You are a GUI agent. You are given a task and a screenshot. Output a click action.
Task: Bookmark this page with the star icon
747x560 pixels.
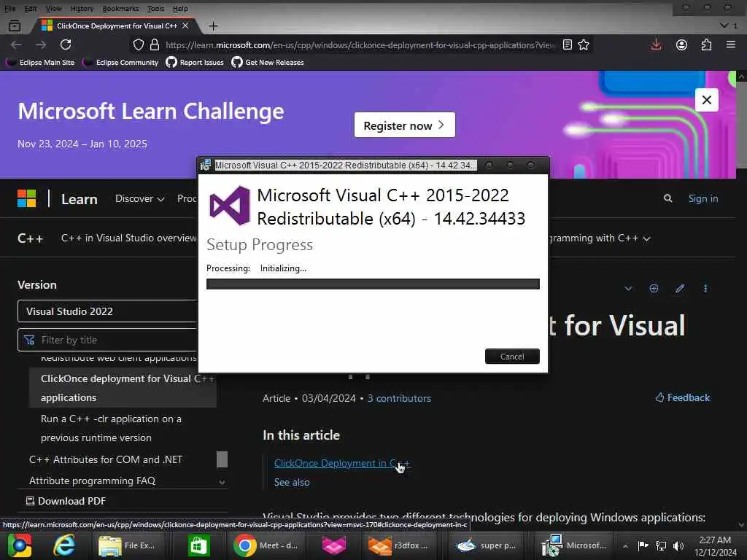(x=584, y=44)
